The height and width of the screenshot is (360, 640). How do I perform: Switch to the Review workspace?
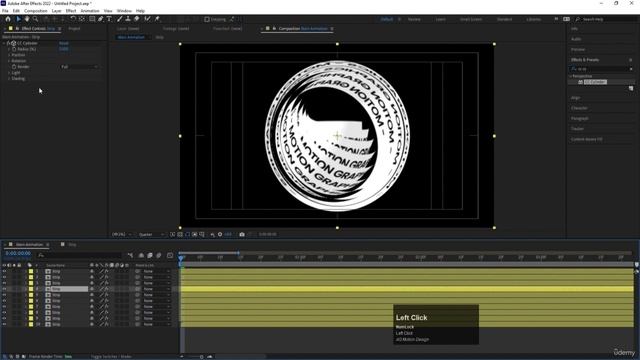(x=414, y=19)
